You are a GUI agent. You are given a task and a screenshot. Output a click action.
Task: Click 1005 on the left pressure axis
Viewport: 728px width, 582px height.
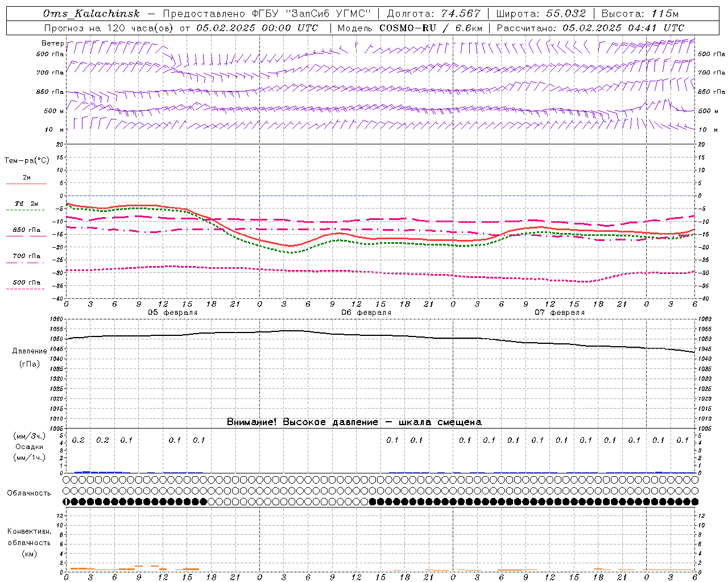click(56, 428)
